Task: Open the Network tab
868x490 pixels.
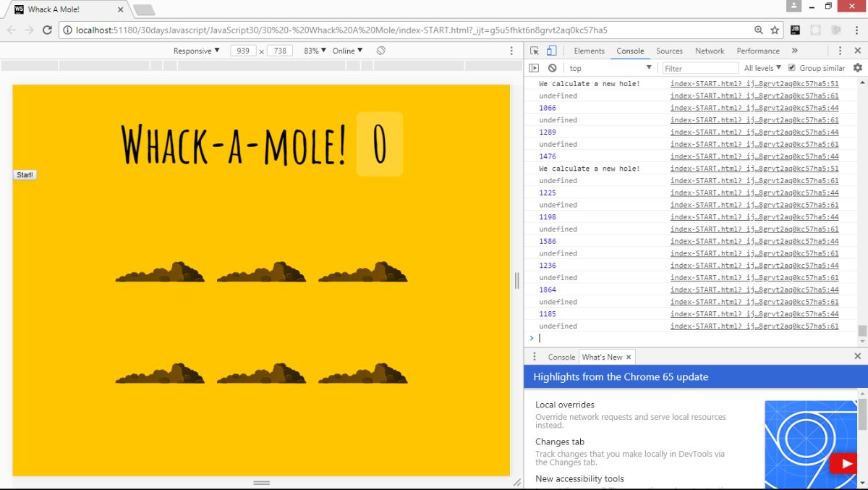Action: click(710, 51)
